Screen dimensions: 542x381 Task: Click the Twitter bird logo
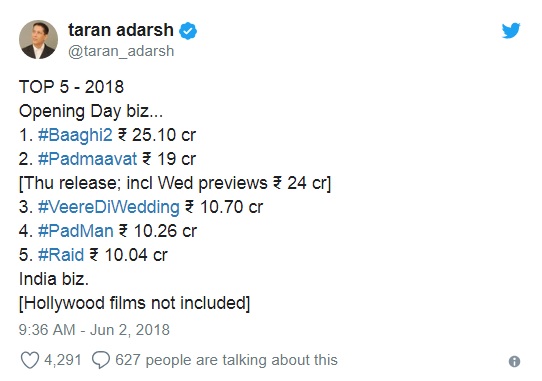(511, 31)
